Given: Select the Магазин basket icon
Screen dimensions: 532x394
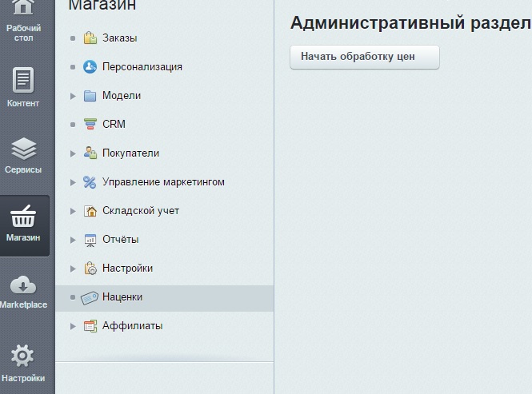Looking at the screenshot, I should coord(24,217).
